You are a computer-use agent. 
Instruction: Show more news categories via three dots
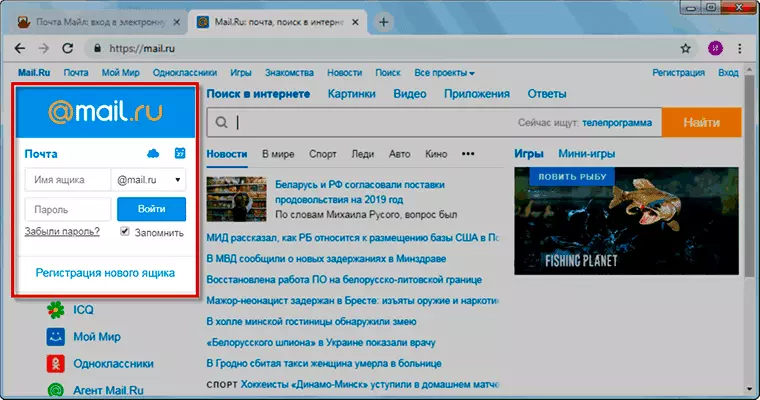click(x=468, y=154)
